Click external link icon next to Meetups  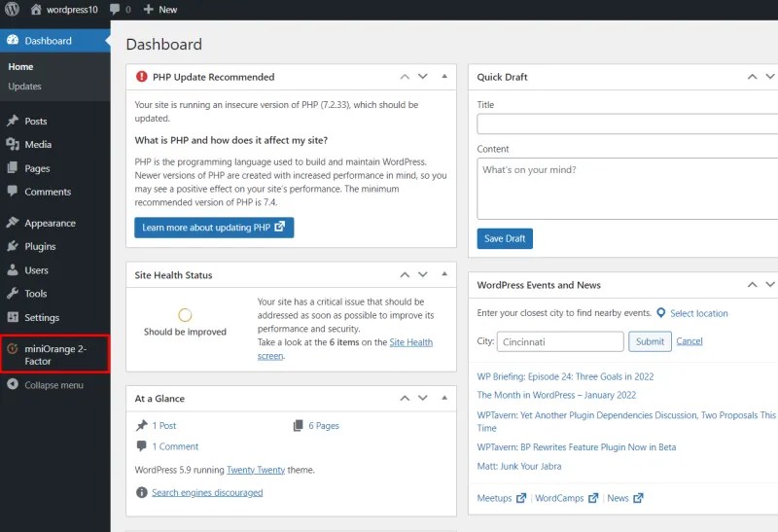click(x=521, y=498)
